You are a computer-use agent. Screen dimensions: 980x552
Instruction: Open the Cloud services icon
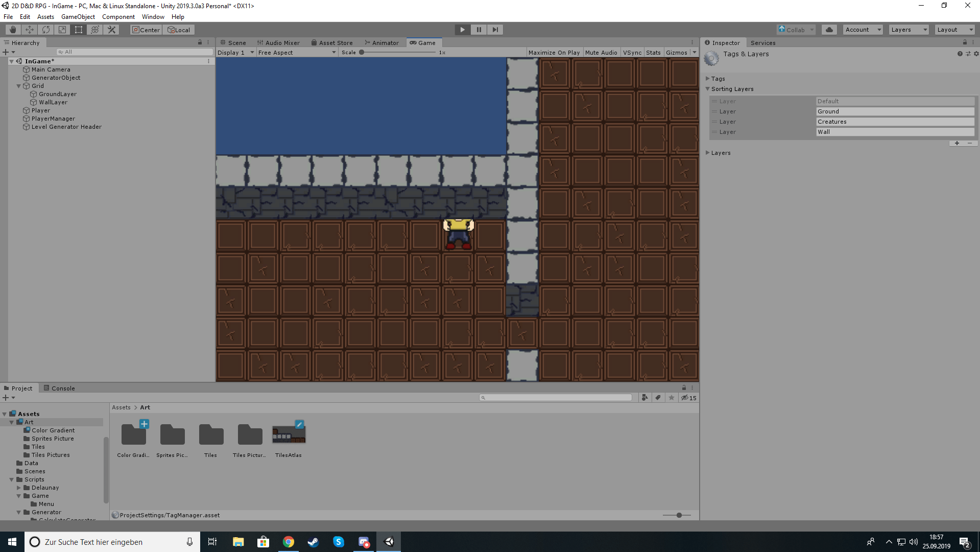[829, 30]
